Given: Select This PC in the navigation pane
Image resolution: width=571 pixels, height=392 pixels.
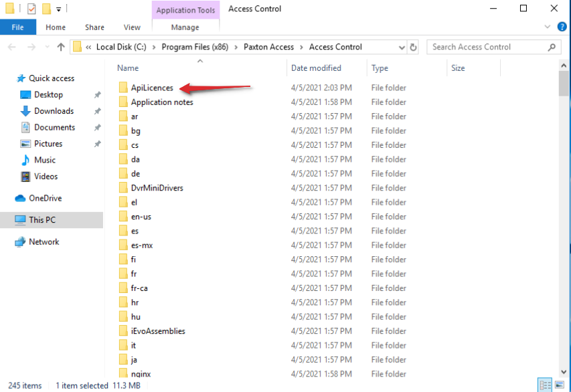Looking at the screenshot, I should (x=42, y=219).
